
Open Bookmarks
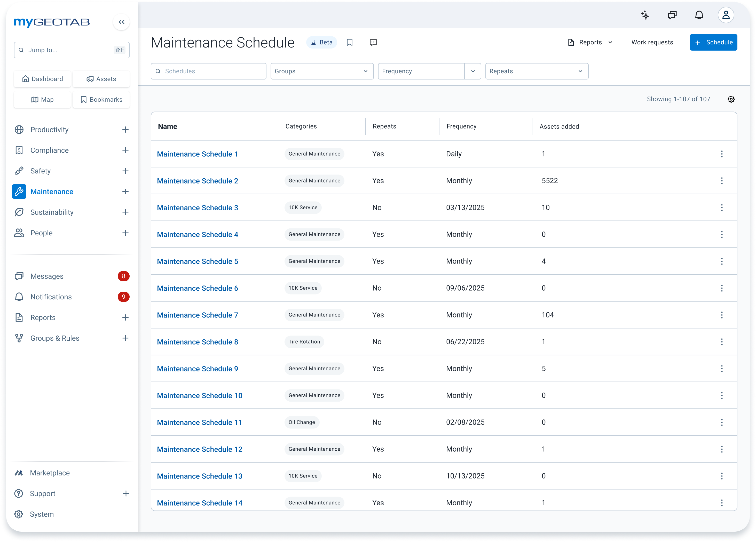pyautogui.click(x=101, y=100)
